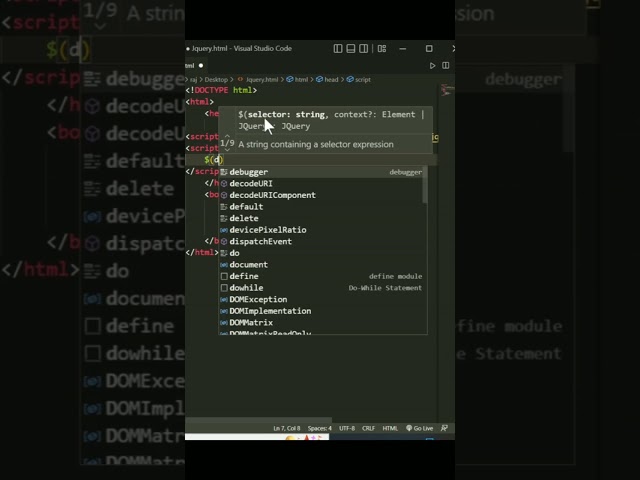640x480 pixels.
Task: Choose the devicePixelRatio suggestion
Action: [x=321, y=230]
